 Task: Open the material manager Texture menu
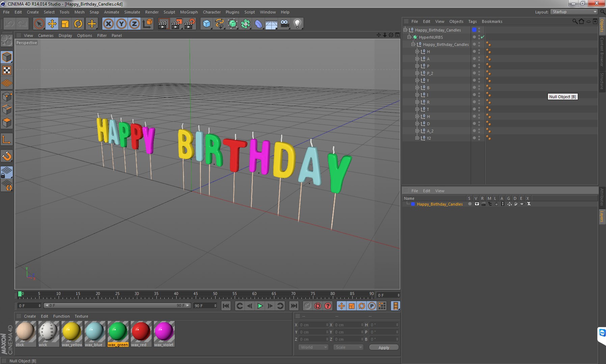coord(81,316)
